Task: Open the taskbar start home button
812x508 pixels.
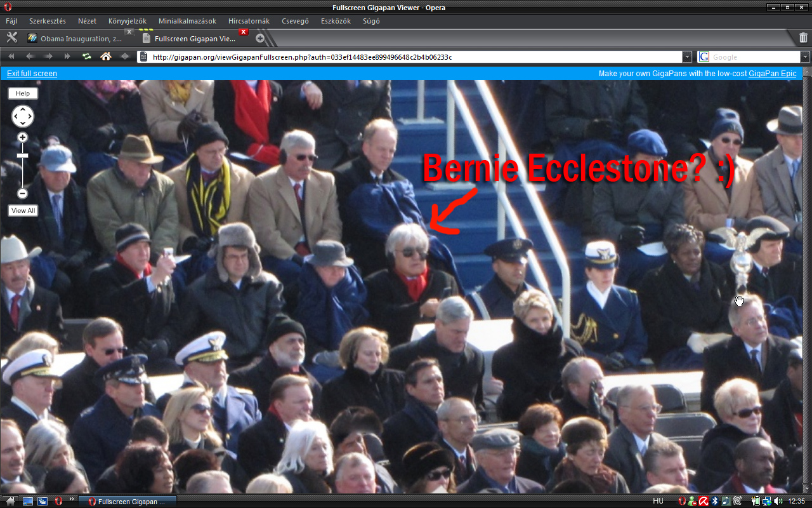Action: point(10,501)
